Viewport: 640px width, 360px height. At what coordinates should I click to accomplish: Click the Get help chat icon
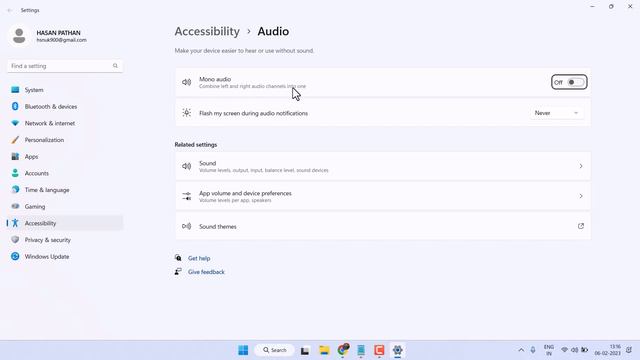178,258
